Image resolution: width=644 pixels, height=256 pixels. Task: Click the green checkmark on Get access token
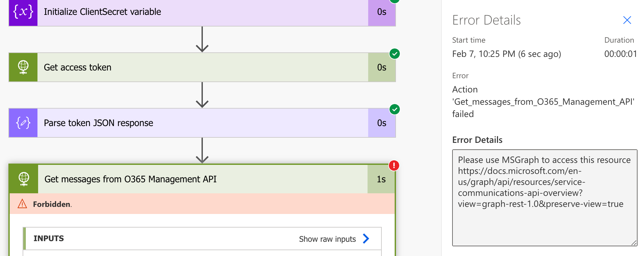coord(395,54)
